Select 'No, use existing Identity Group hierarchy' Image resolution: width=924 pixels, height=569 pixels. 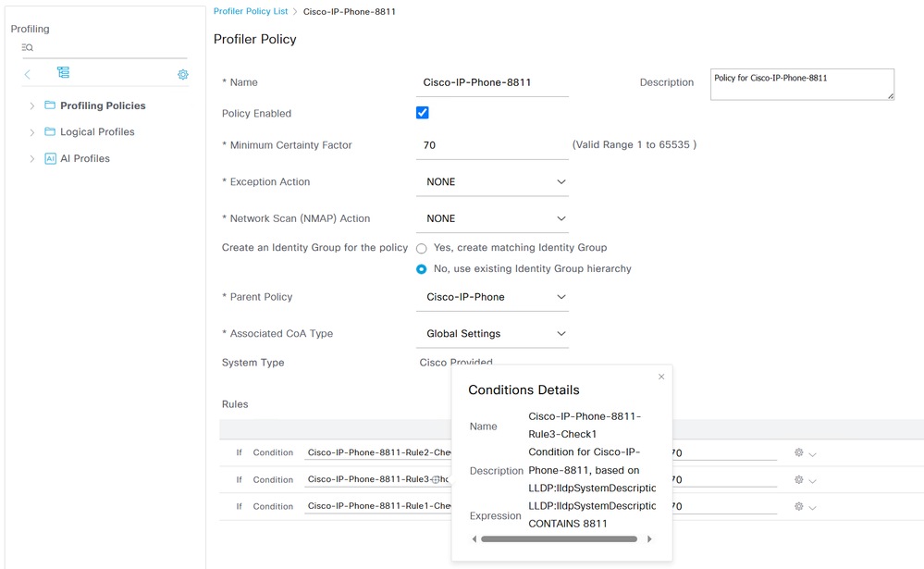click(x=422, y=269)
